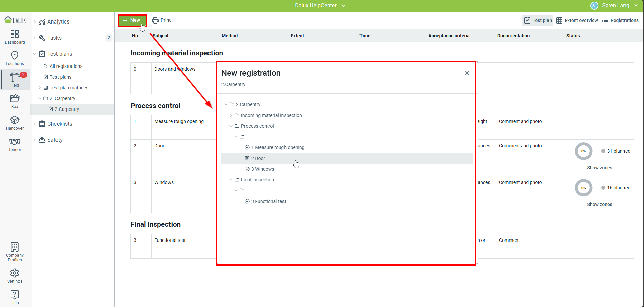This screenshot has width=644, height=307.
Task: Select 2 Door in registration tree
Action: (x=258, y=158)
